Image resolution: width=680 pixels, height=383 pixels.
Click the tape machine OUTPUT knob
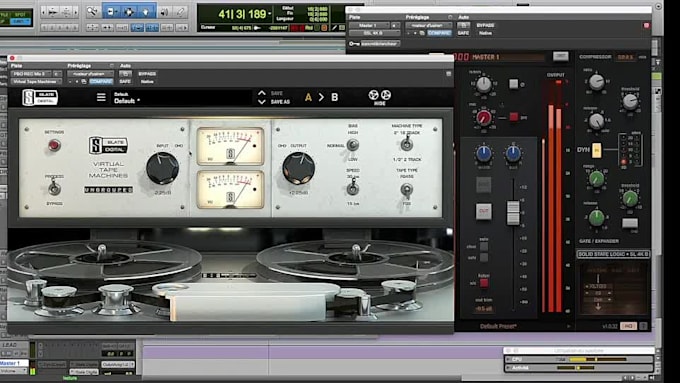(299, 168)
